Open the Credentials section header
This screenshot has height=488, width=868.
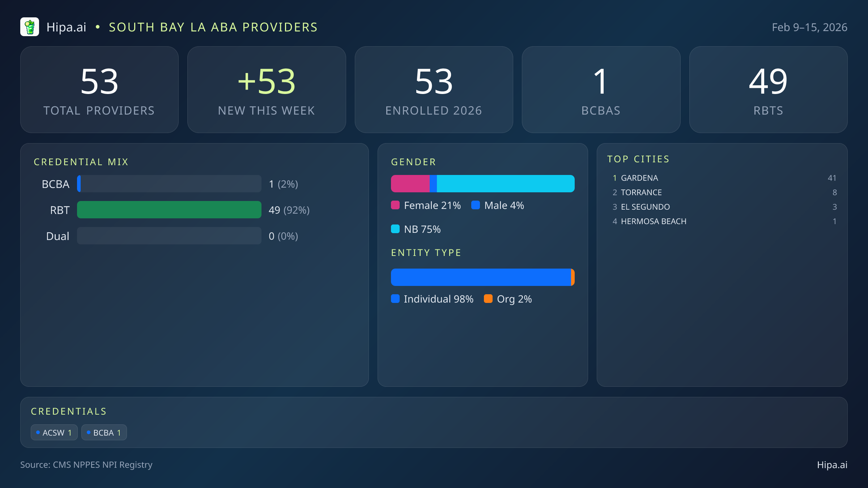(x=69, y=411)
